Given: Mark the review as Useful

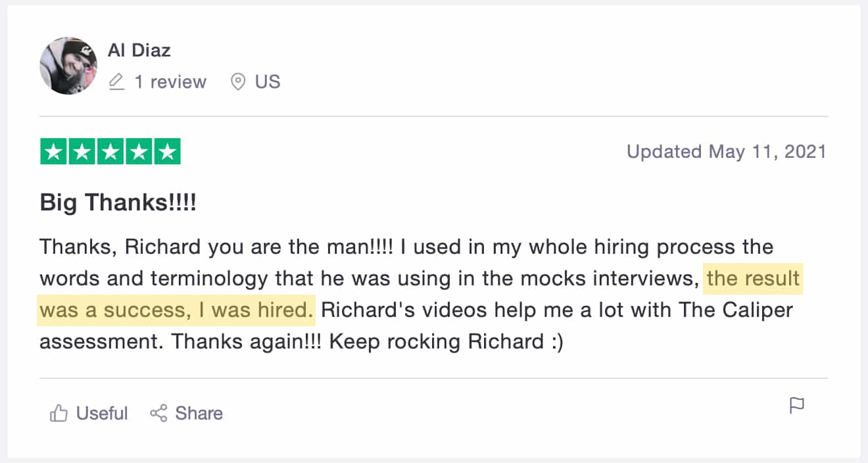Looking at the screenshot, I should (101, 414).
